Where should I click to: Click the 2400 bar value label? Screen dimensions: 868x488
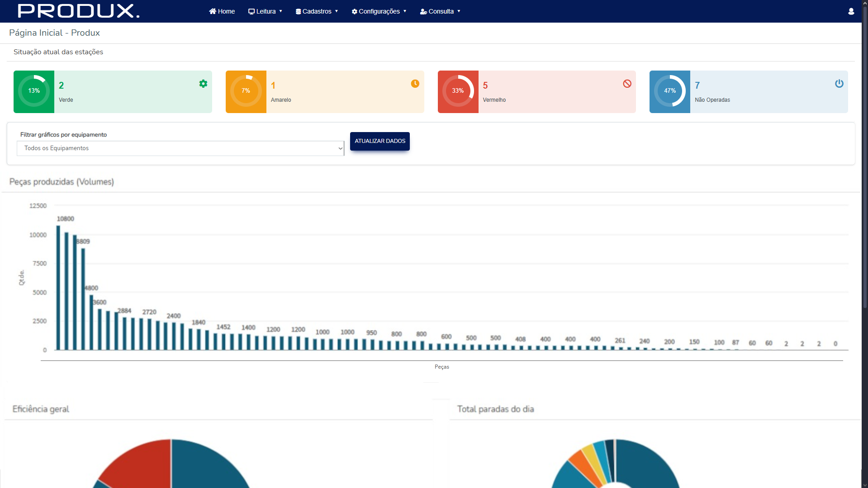pyautogui.click(x=174, y=316)
